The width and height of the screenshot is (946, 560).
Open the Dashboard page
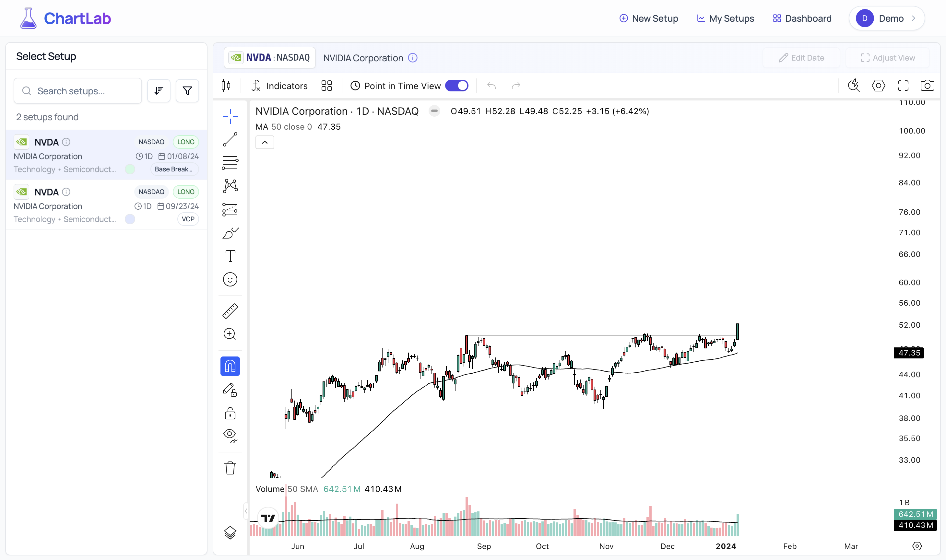[x=802, y=18]
